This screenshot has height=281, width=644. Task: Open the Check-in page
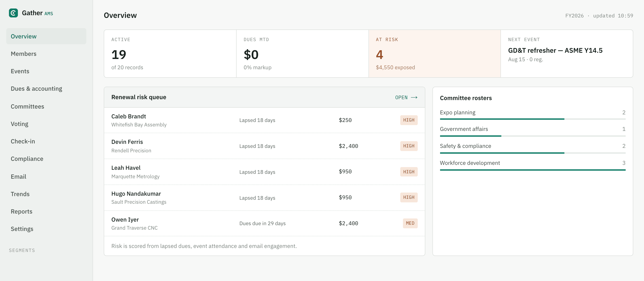click(46, 141)
